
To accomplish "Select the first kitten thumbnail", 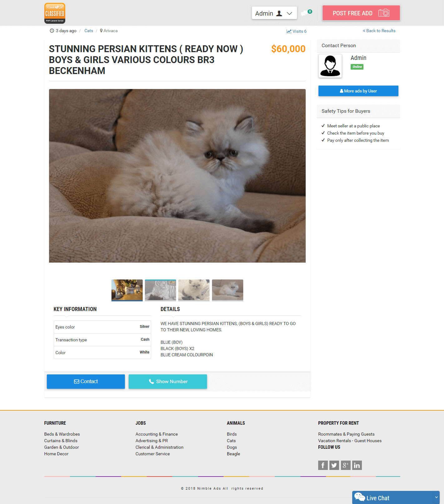I will (127, 290).
